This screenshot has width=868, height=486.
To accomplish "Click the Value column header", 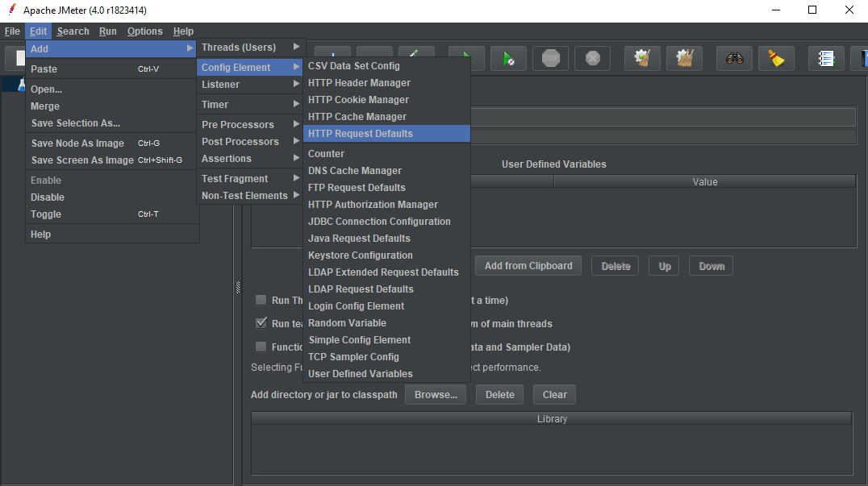I will 704,182.
